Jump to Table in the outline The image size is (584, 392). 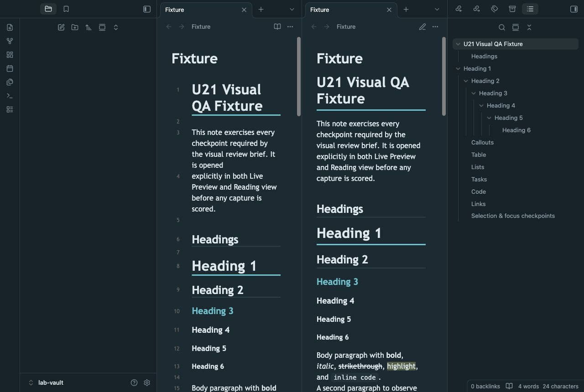(479, 155)
